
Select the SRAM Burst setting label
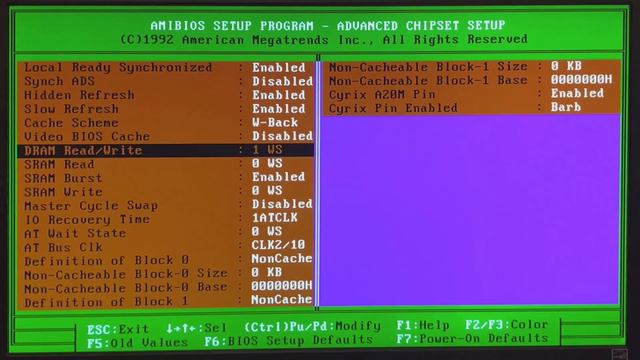click(63, 178)
